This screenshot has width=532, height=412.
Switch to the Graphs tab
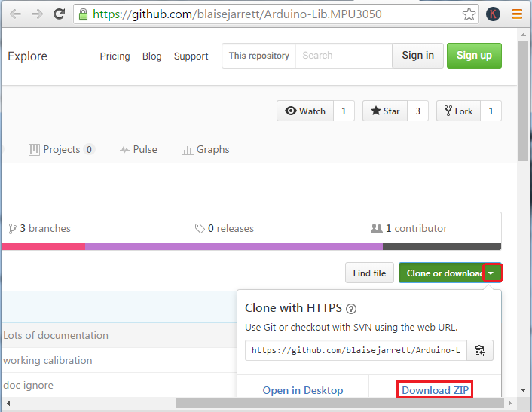(206, 150)
